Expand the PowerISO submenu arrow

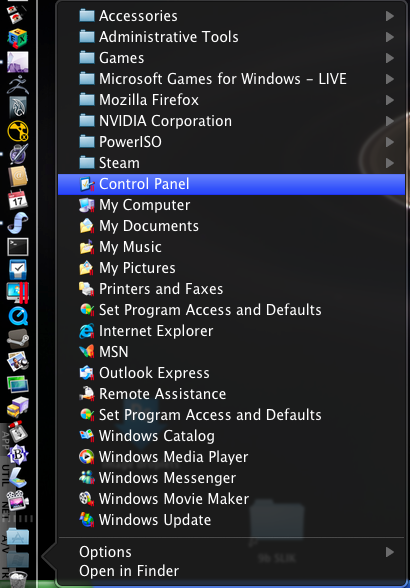390,142
